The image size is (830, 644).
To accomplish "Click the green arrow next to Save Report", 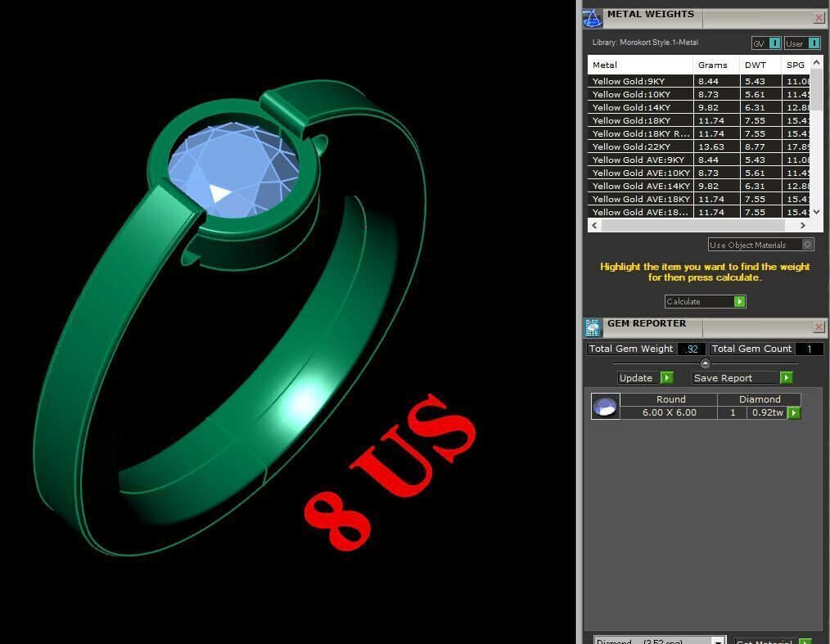I will [x=786, y=378].
